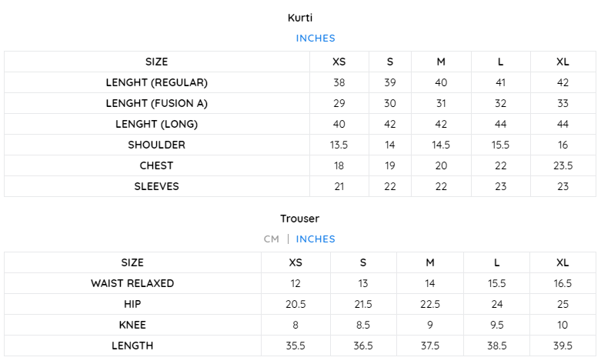Screen dimensions: 601x364
Task: Click the LENGHT (LONG) row label
Action: coord(157,124)
